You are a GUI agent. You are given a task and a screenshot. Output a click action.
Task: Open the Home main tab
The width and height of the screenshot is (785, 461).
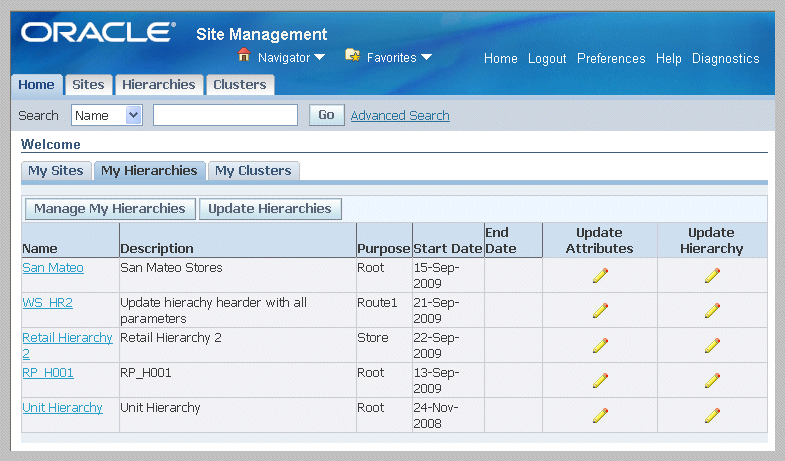click(37, 85)
